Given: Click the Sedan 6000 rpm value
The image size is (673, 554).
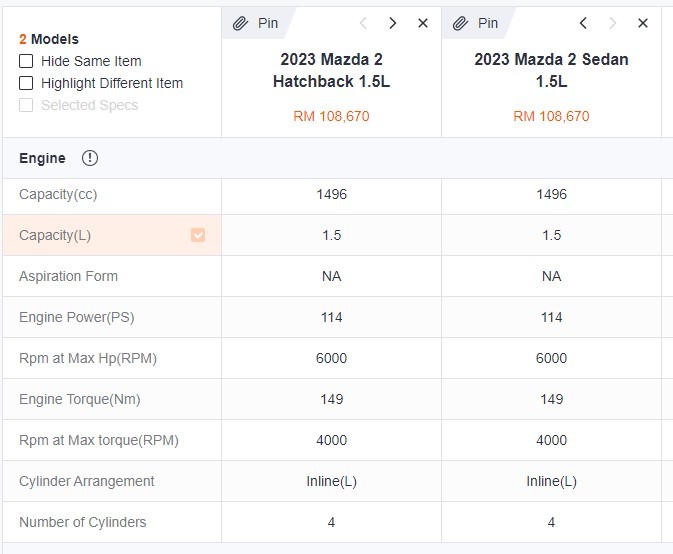Looking at the screenshot, I should tap(551, 358).
